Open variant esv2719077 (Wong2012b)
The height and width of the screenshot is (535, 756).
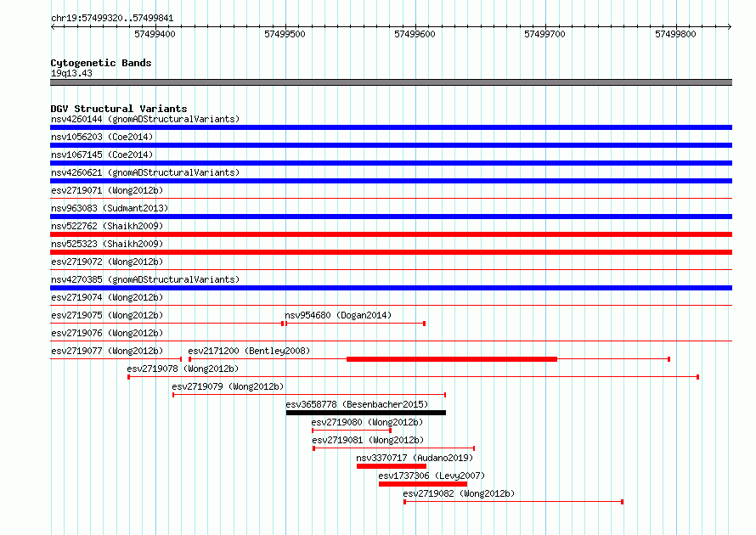click(107, 351)
